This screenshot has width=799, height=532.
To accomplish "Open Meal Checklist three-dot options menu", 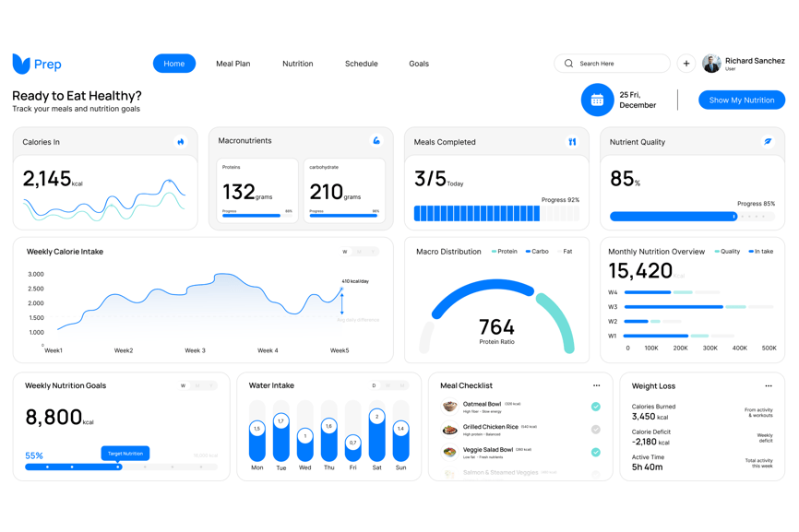I will tap(596, 386).
